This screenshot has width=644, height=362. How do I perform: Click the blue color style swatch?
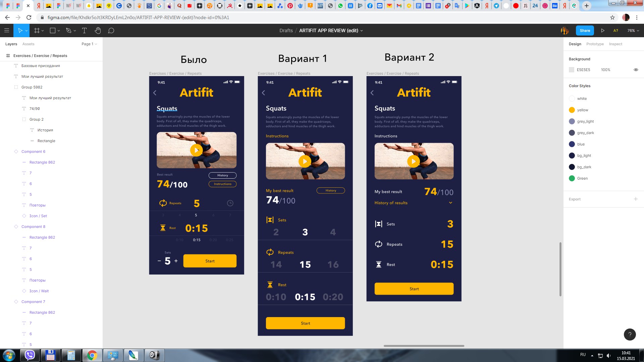pyautogui.click(x=572, y=144)
